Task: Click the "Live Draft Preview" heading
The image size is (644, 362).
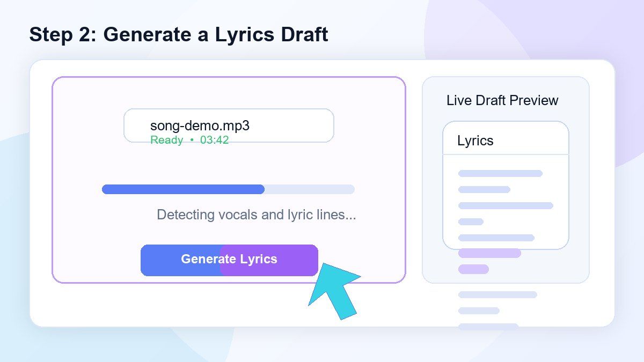Action: tap(502, 100)
